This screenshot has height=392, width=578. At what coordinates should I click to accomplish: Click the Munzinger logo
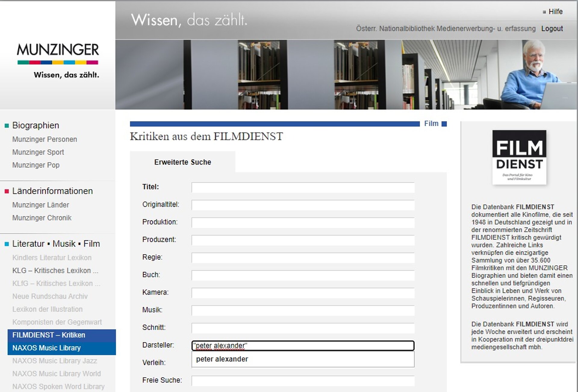pos(58,61)
